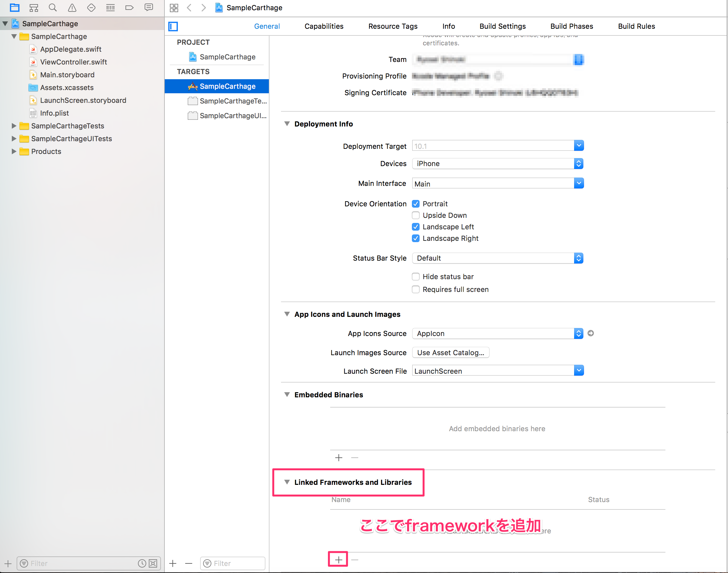728x573 pixels.
Task: Toggle the Portrait device orientation checkbox
Action: tap(416, 204)
